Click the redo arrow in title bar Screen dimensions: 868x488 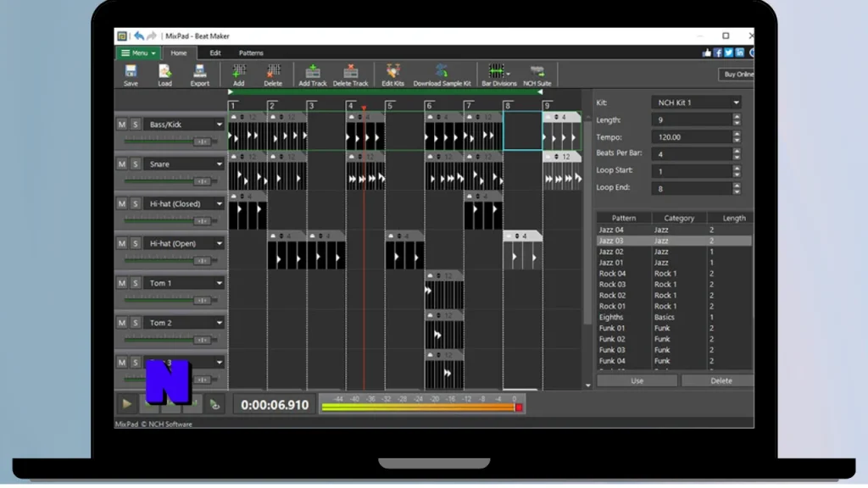(151, 36)
